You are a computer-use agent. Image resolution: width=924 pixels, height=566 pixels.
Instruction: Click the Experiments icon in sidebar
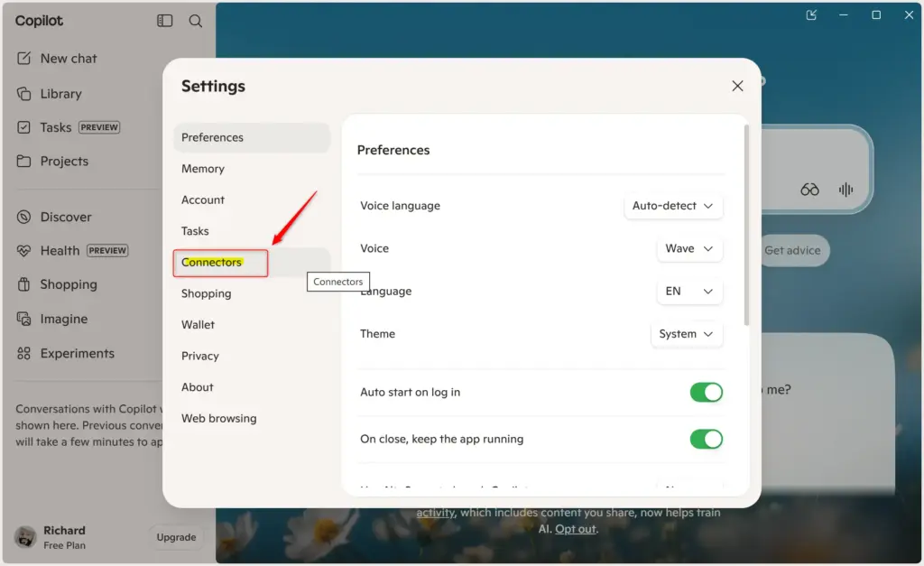click(x=23, y=353)
